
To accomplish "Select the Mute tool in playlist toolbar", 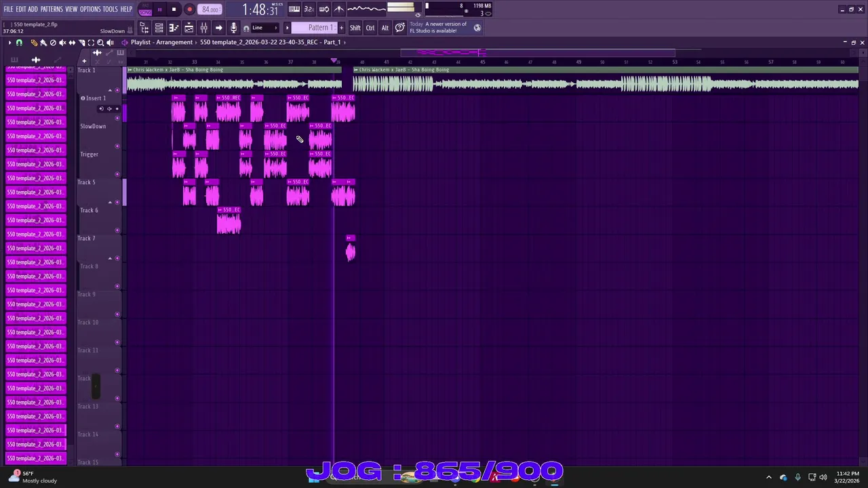I will point(62,43).
